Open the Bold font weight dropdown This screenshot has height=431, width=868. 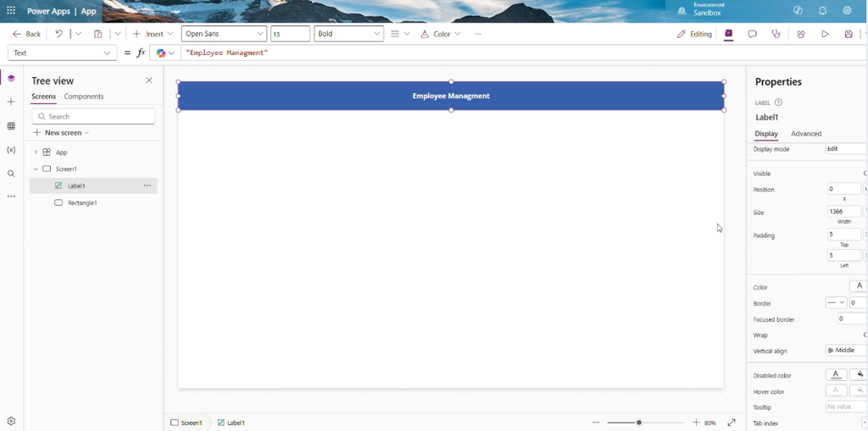pyautogui.click(x=348, y=34)
